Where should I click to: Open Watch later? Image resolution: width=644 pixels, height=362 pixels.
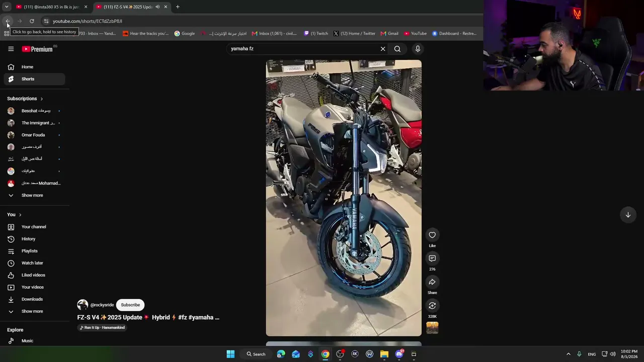[34, 263]
